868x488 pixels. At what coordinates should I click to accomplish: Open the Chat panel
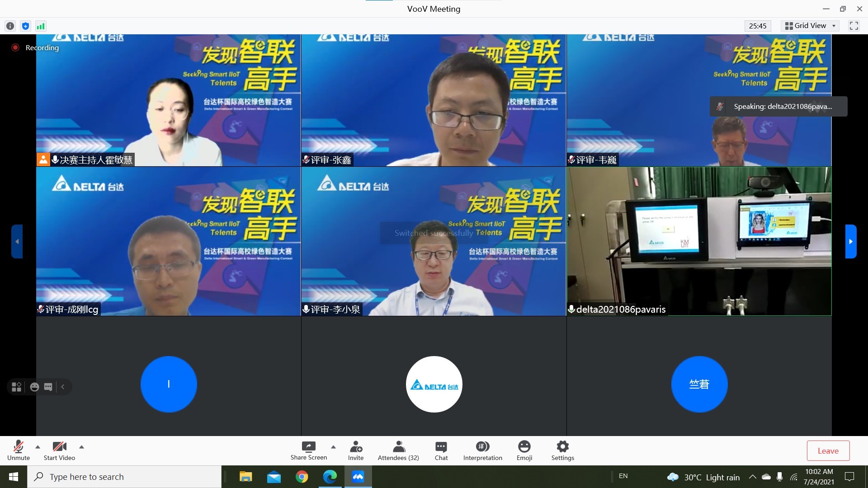click(x=441, y=450)
